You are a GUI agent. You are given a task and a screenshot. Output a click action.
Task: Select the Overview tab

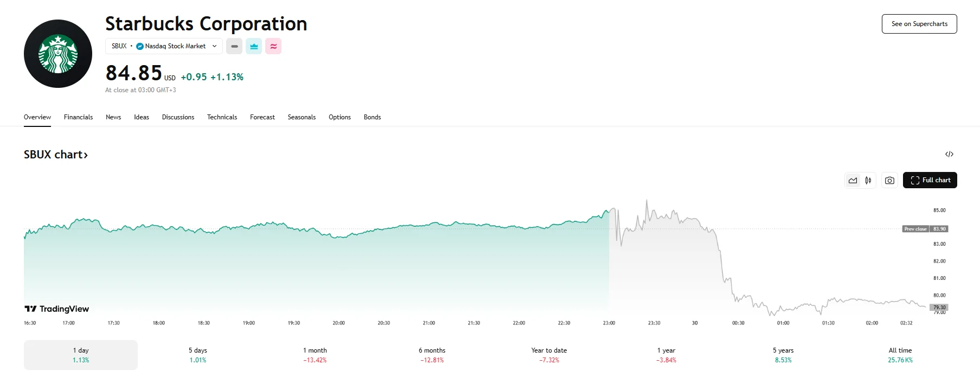37,117
